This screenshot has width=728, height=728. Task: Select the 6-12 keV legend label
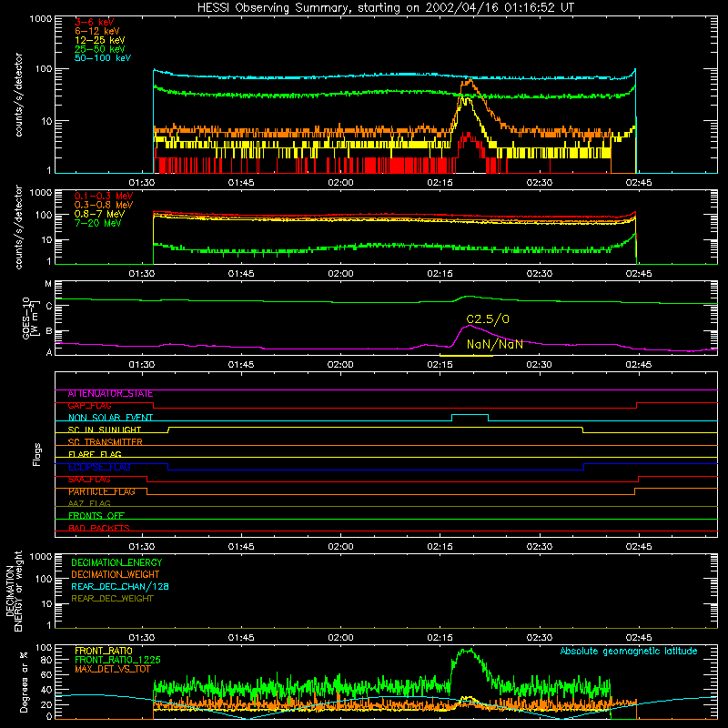pos(97,31)
